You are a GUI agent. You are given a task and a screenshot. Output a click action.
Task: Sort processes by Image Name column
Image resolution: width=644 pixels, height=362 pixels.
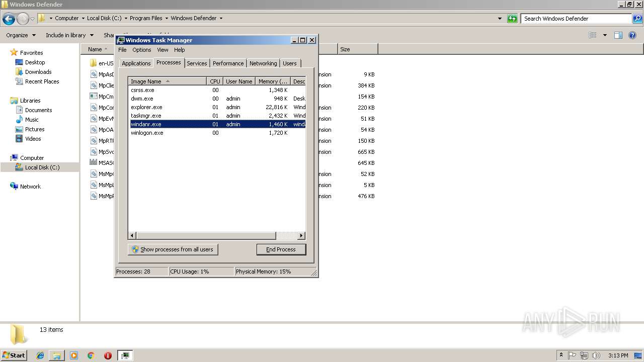pos(168,81)
